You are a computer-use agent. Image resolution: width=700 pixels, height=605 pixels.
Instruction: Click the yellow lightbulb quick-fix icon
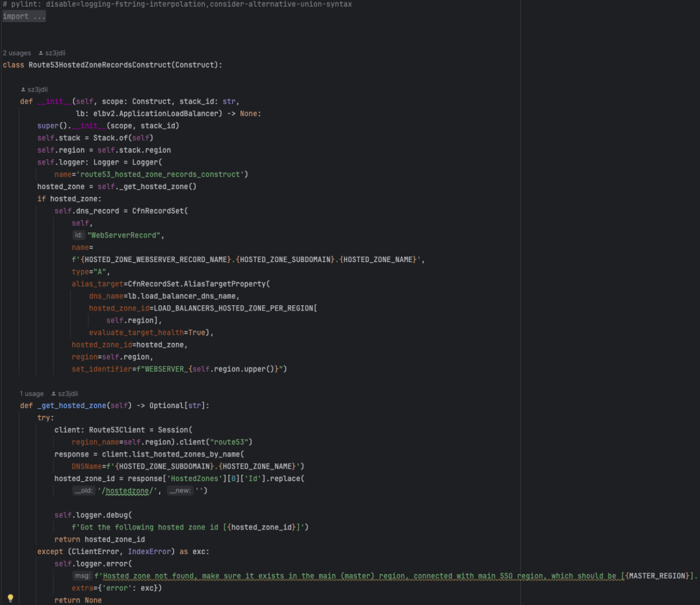coord(10,598)
